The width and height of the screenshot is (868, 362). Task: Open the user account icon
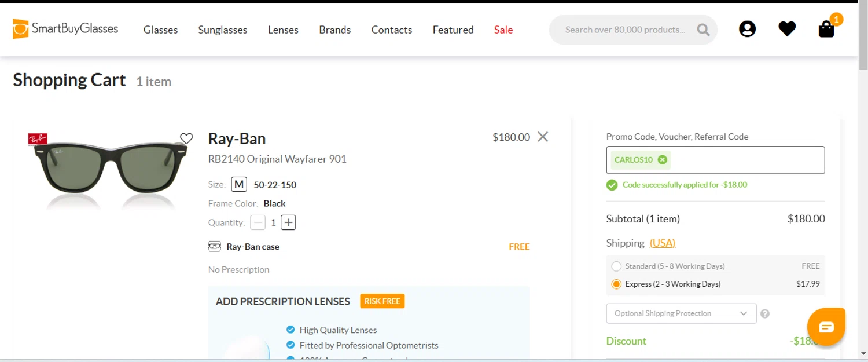747,29
